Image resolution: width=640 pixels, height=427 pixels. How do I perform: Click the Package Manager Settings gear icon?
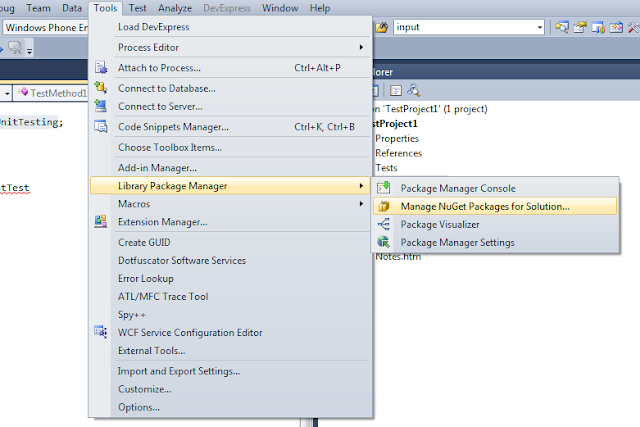click(383, 242)
